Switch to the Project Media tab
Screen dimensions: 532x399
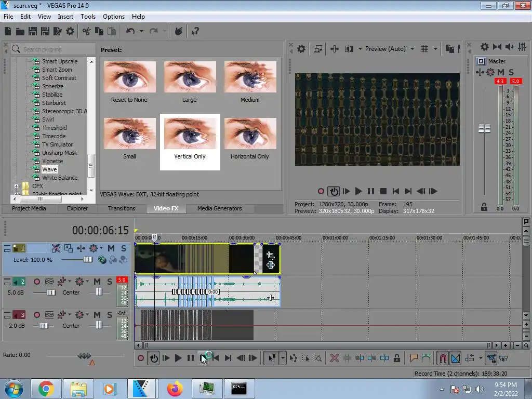(x=29, y=208)
